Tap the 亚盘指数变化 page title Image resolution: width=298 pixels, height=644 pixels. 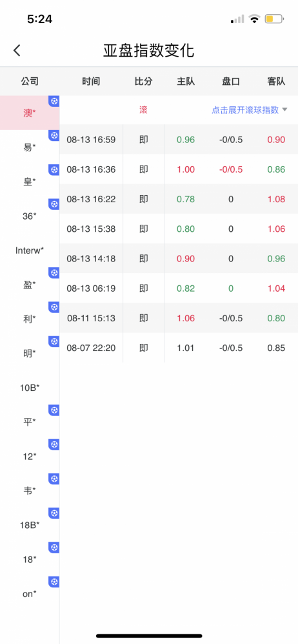point(148,50)
